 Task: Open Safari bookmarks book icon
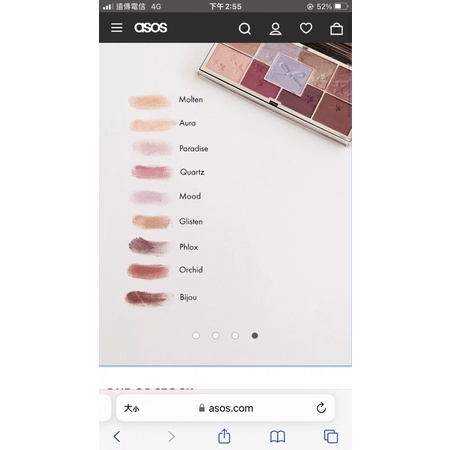click(x=277, y=436)
